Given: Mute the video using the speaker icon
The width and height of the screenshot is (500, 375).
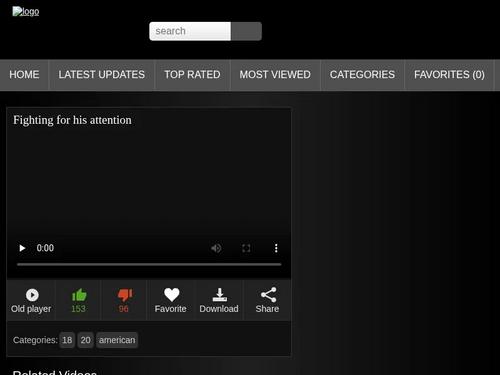Looking at the screenshot, I should coord(216,248).
